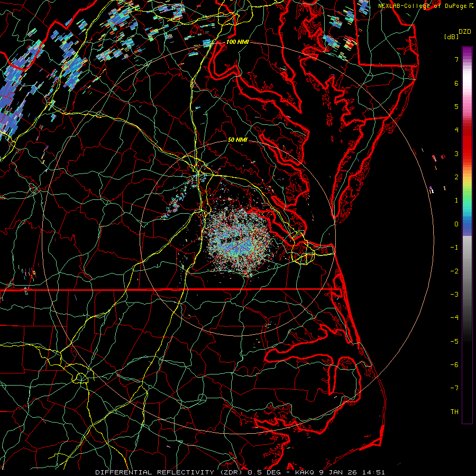Click the "-2" value on the scale
This screenshot has height=476, width=476.
point(454,271)
